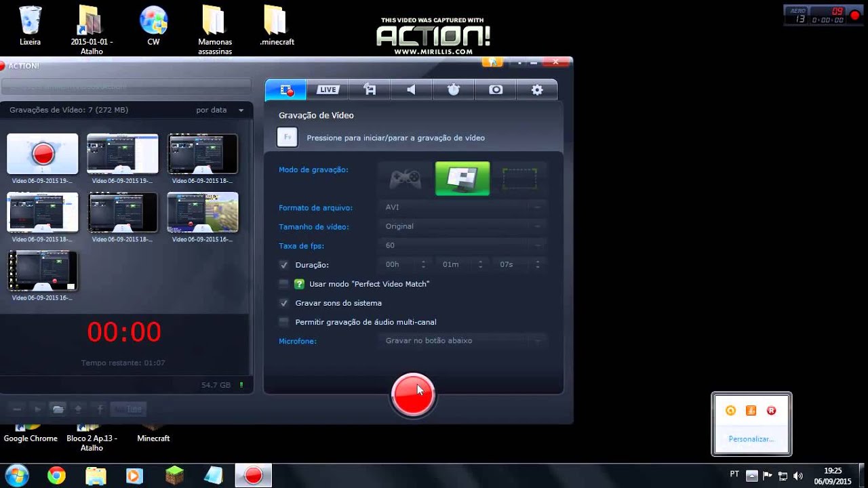Open Minecraft grass block taskbar icon

point(174,476)
